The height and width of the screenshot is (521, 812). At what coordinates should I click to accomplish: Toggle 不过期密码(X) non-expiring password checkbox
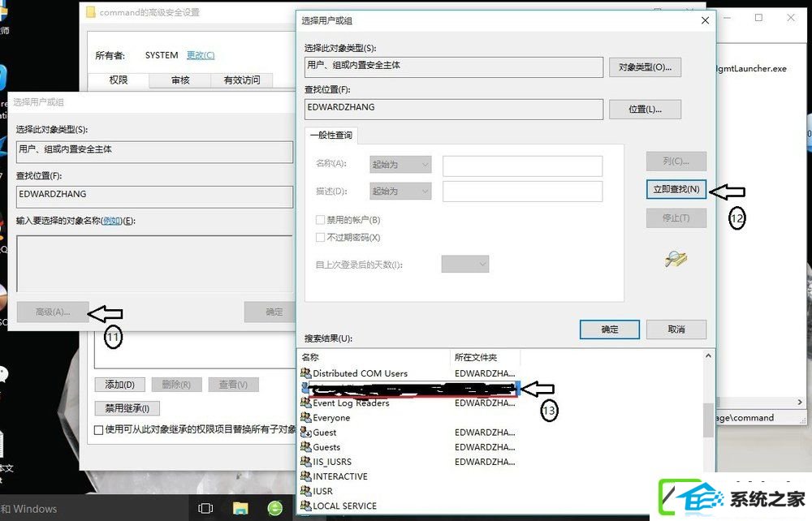coord(320,238)
